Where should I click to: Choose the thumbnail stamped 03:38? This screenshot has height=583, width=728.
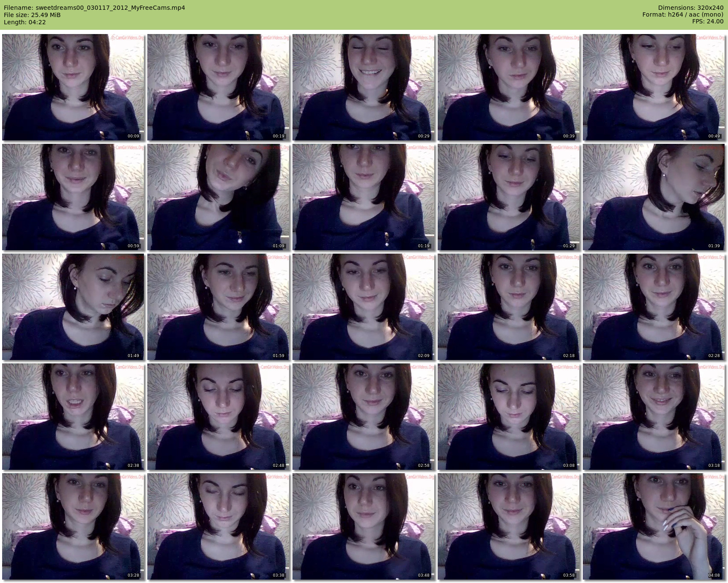[218, 526]
